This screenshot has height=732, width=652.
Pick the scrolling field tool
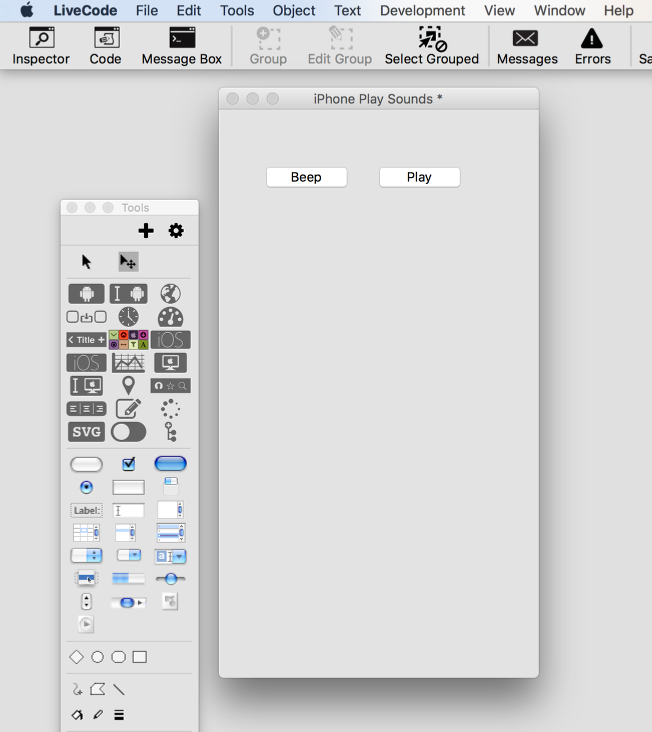tap(170, 510)
